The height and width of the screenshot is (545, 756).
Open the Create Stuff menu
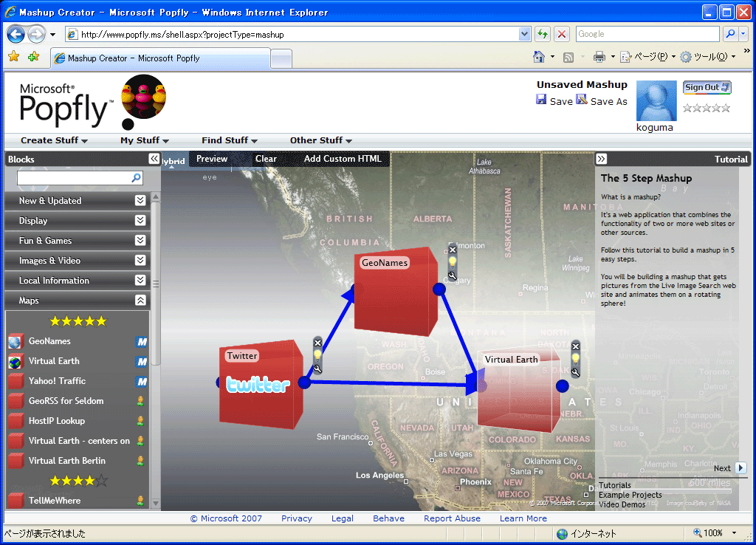click(54, 140)
